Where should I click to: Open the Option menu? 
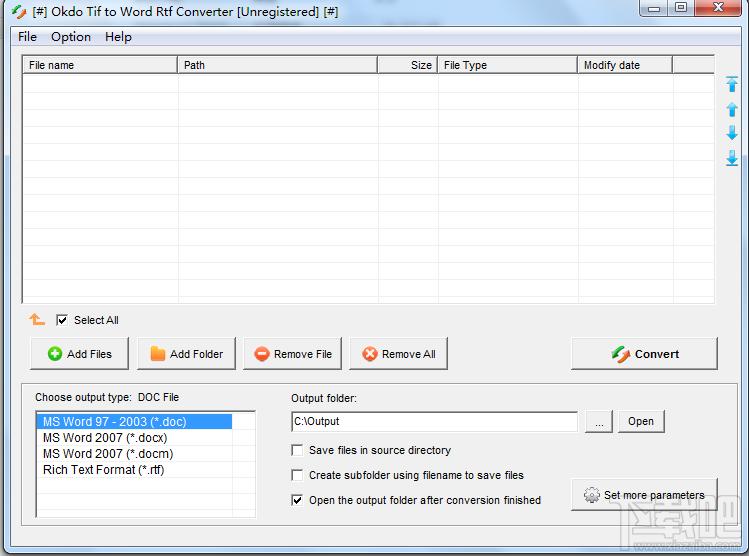(71, 37)
